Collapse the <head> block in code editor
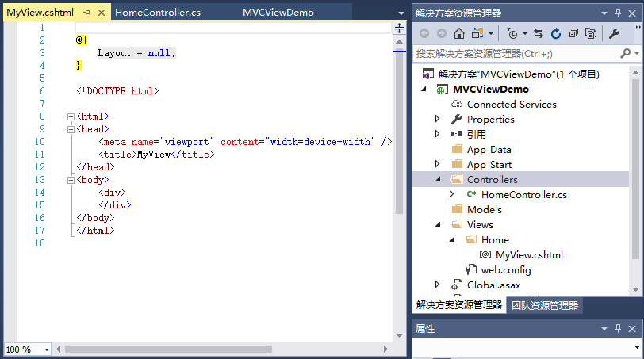 pos(71,129)
